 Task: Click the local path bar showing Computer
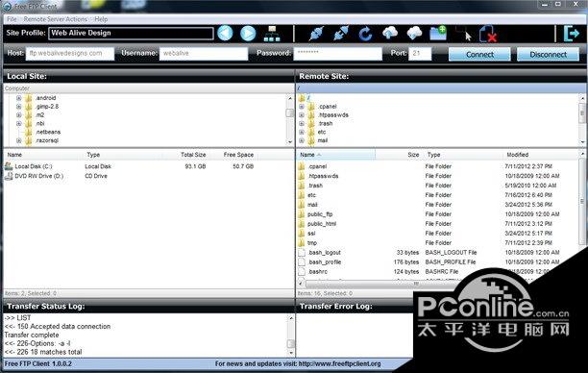click(x=149, y=88)
